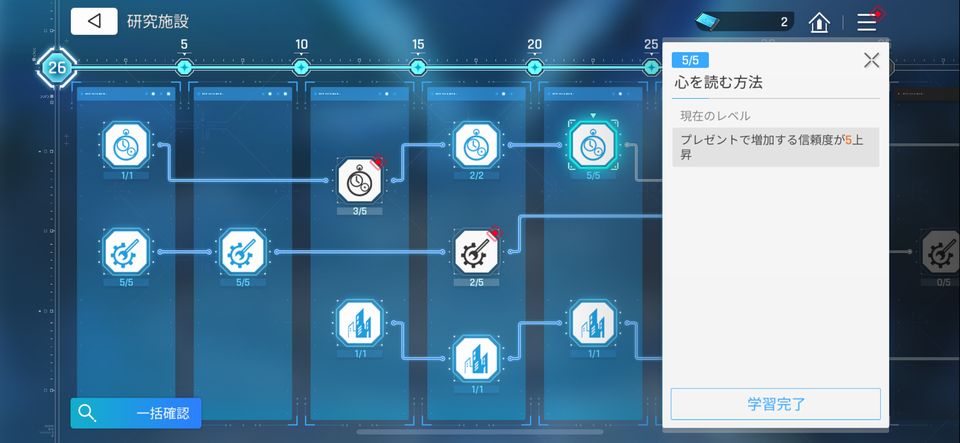Select the 1/1 building node in third column
This screenshot has height=443, width=960.
(x=359, y=322)
